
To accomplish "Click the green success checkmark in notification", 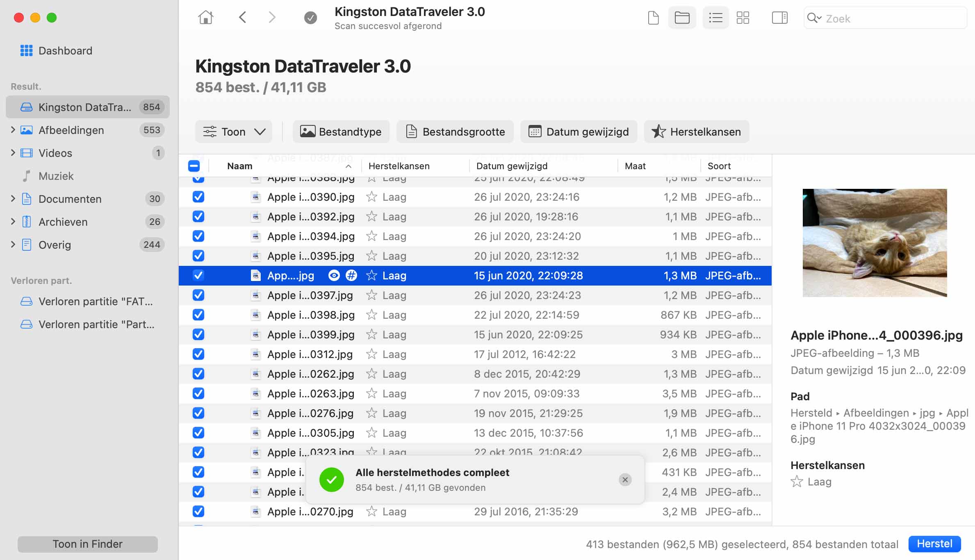I will [331, 479].
